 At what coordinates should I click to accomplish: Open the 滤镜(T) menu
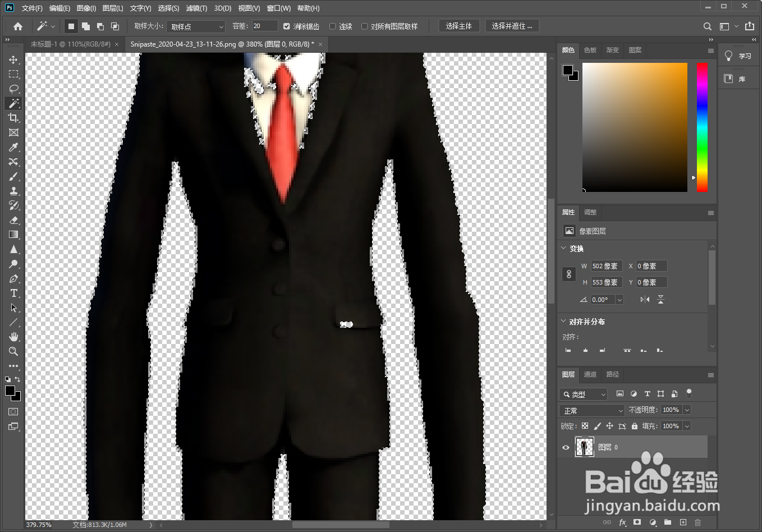click(196, 8)
